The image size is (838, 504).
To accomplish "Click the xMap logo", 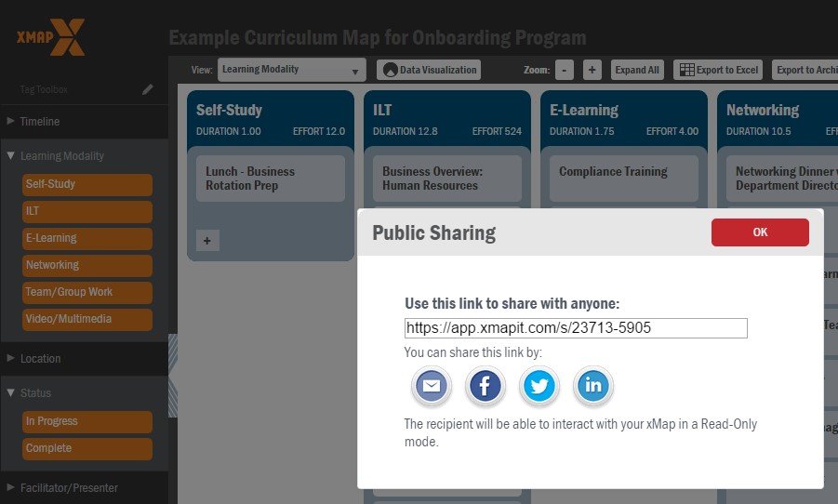I will coord(51,37).
